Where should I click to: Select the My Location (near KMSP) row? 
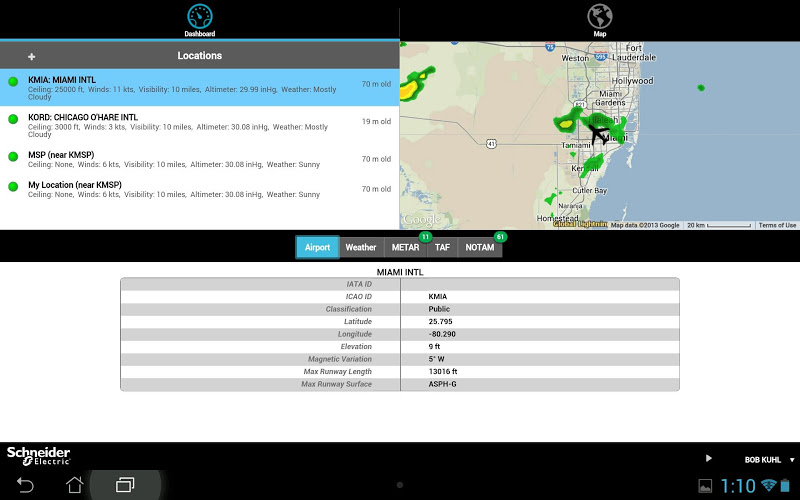tap(199, 189)
